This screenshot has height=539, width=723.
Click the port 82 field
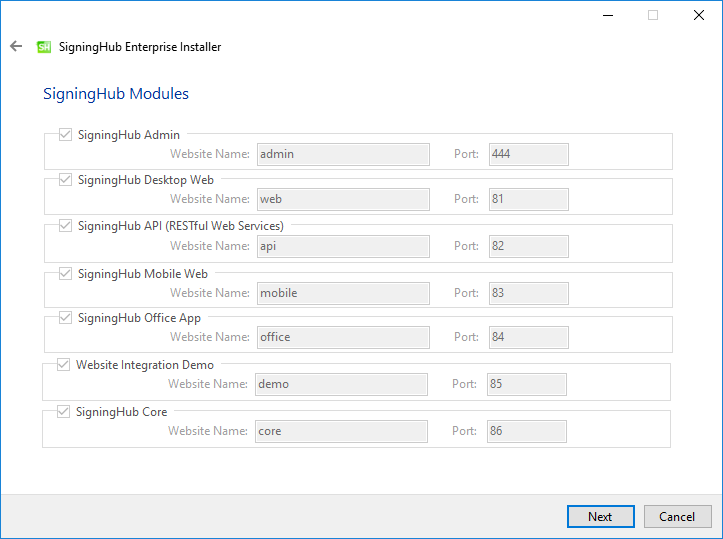[528, 246]
